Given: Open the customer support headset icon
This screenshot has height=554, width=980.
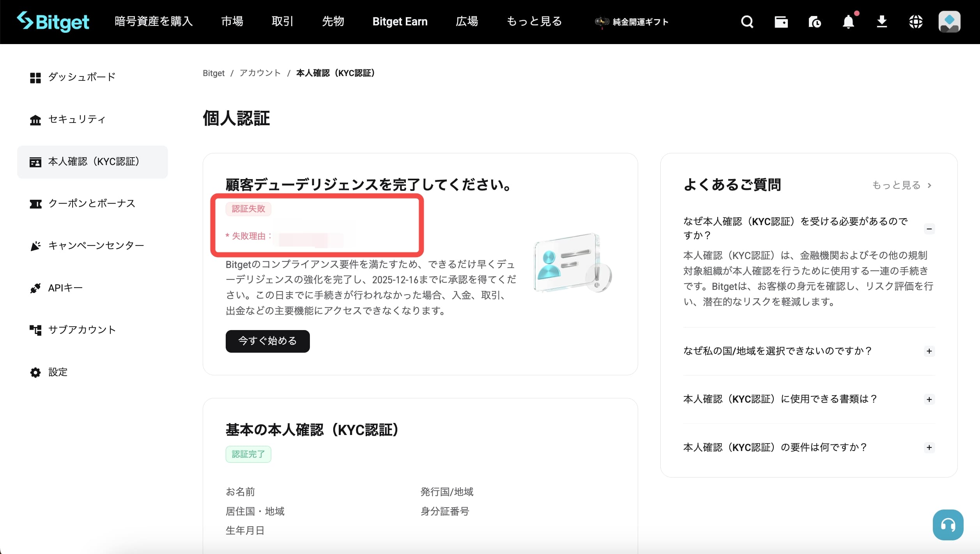Looking at the screenshot, I should pyautogui.click(x=948, y=525).
